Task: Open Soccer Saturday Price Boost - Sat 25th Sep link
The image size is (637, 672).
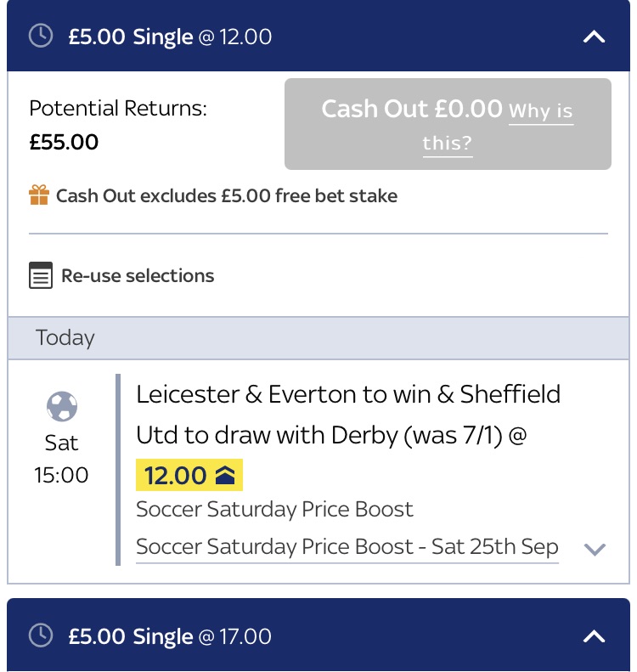Action: click(347, 546)
